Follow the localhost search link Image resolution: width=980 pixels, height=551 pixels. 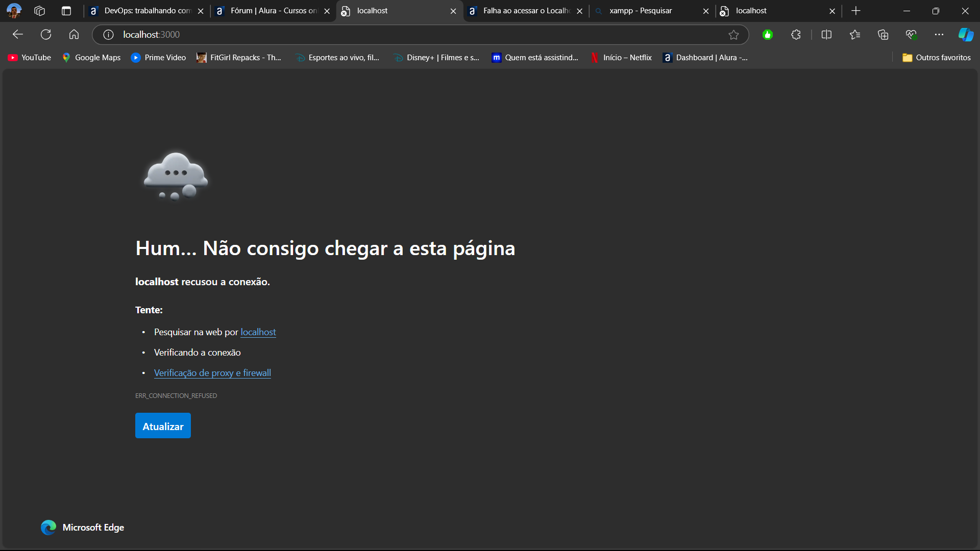click(x=258, y=332)
